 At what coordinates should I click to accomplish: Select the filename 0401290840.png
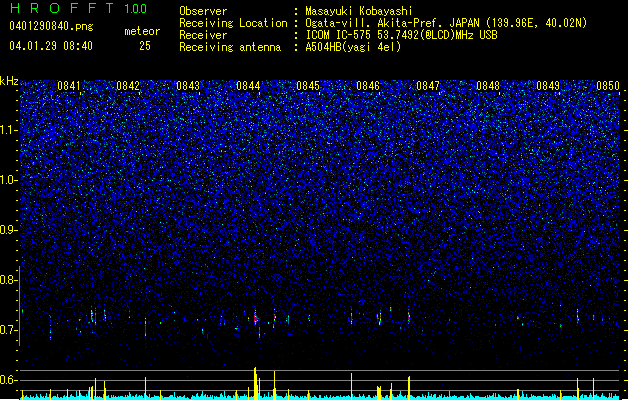(x=51, y=27)
